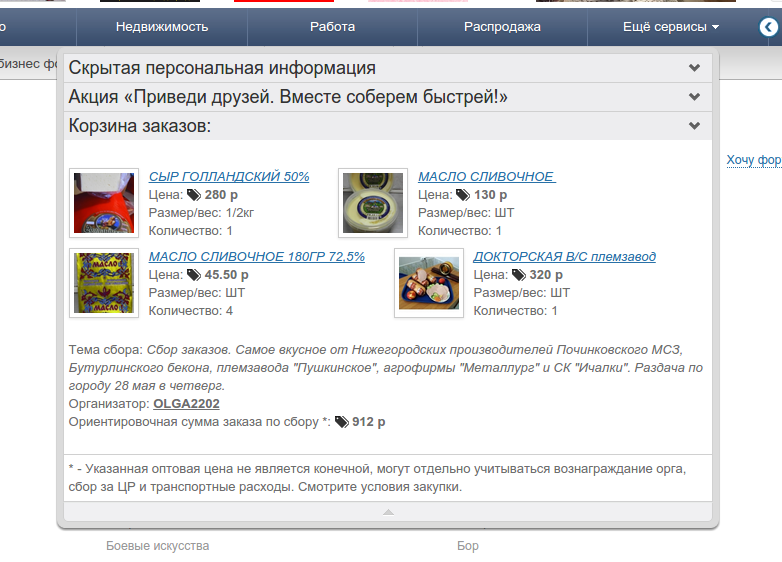Image resolution: width=782 pixels, height=562 pixels.
Task: Open the ДОКТОРСКАЯ В/С племзавод product link
Action: pos(564,256)
